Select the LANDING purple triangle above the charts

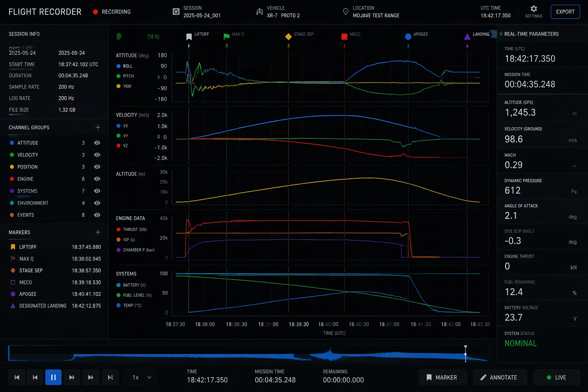tap(467, 36)
